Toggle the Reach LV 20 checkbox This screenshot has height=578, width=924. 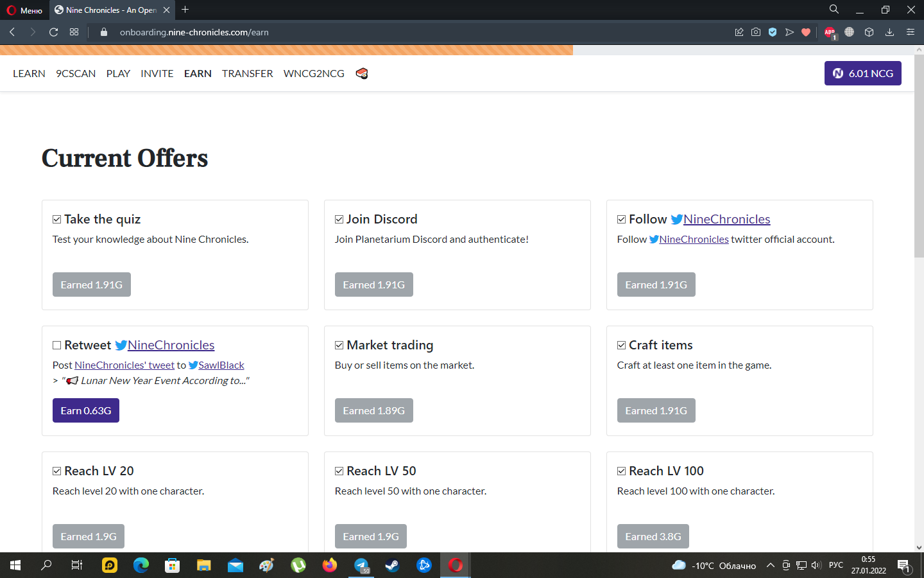[57, 471]
